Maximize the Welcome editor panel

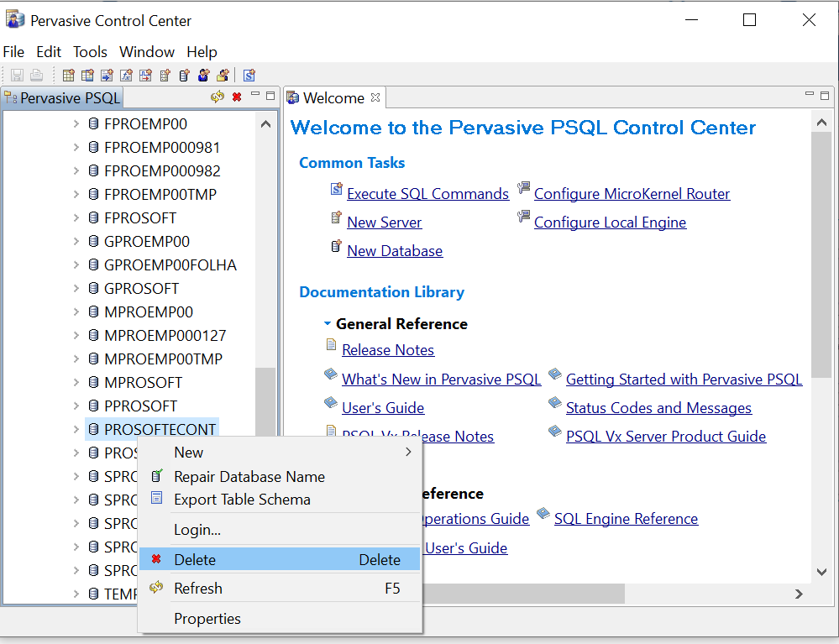click(x=825, y=96)
